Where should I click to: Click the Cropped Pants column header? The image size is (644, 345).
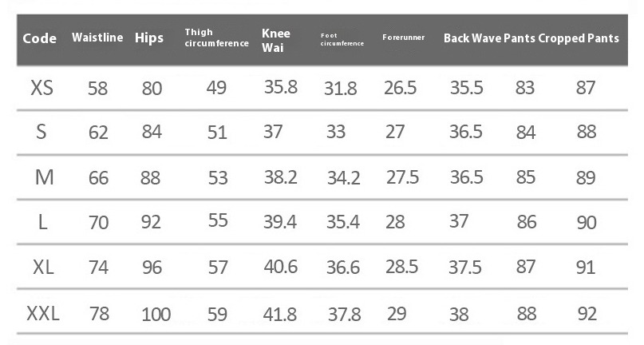tap(579, 38)
